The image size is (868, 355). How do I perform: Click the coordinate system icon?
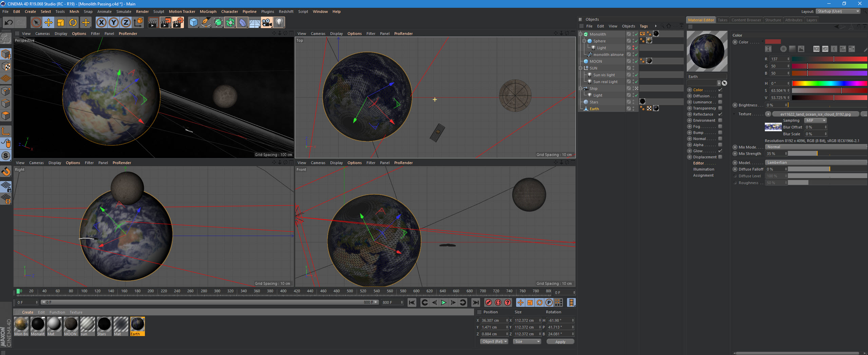coord(138,23)
